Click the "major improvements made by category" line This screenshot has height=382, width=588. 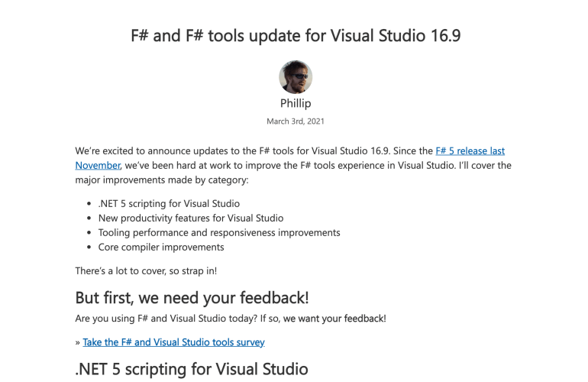coord(162,180)
